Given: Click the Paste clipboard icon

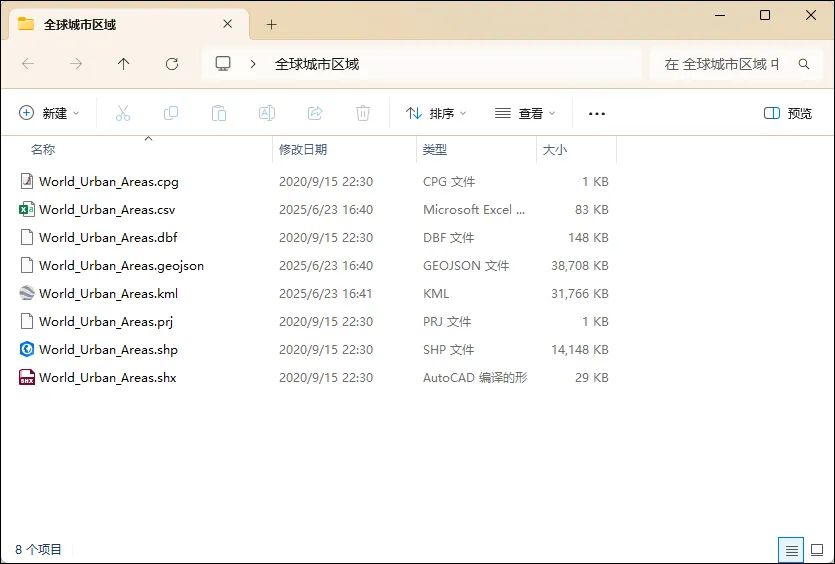Looking at the screenshot, I should pyautogui.click(x=219, y=113).
